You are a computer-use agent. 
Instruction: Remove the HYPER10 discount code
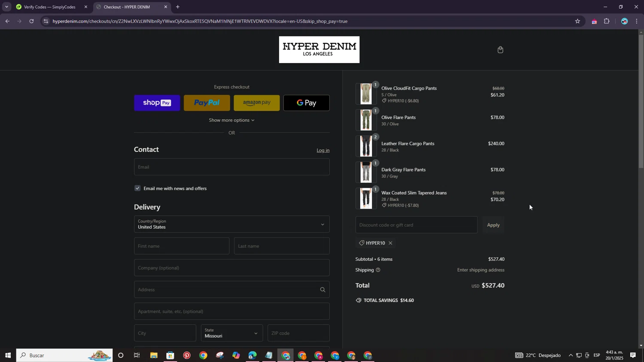(390, 243)
